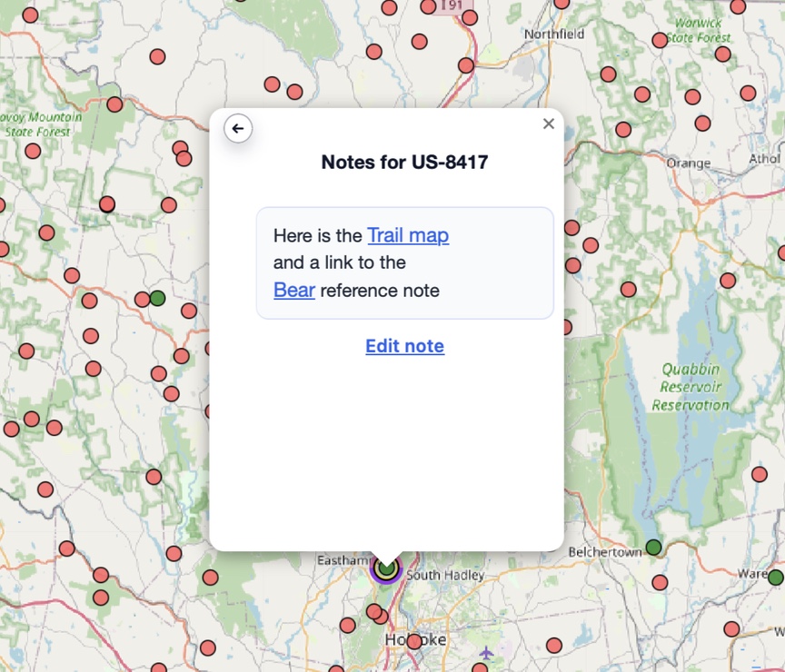The height and width of the screenshot is (672, 785).
Task: Click the green marker beside Belchertown
Action: [653, 548]
